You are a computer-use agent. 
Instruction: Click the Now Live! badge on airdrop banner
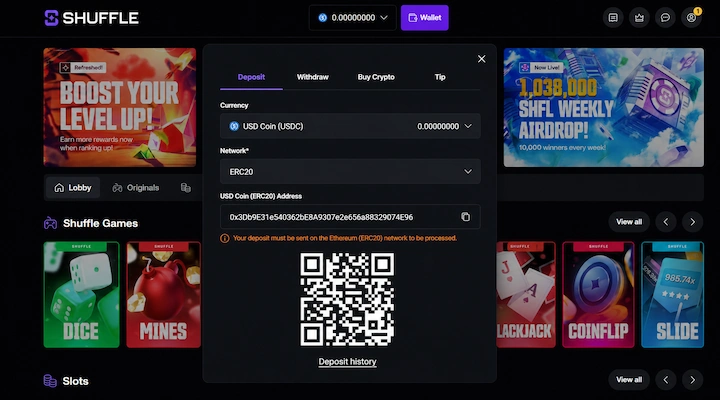pyautogui.click(x=541, y=68)
